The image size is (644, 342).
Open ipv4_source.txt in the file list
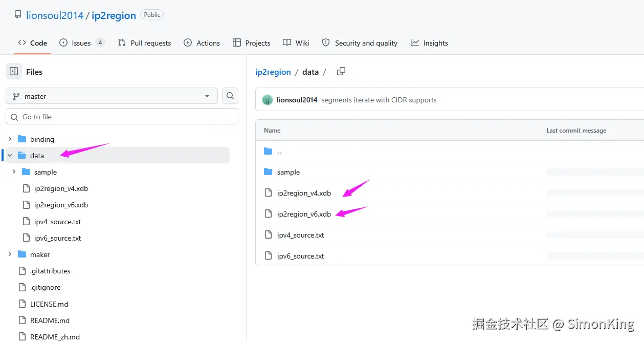tap(301, 235)
